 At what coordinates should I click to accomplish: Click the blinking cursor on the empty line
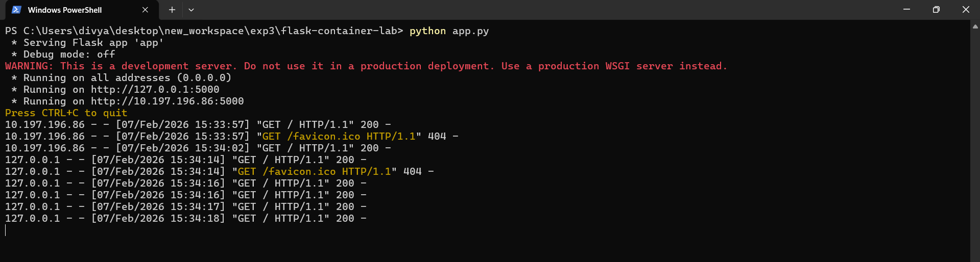click(x=6, y=230)
